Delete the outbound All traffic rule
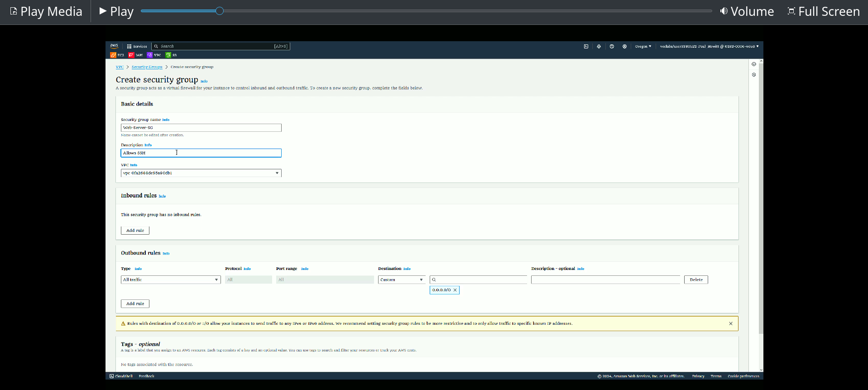The width and height of the screenshot is (868, 390). 696,280
